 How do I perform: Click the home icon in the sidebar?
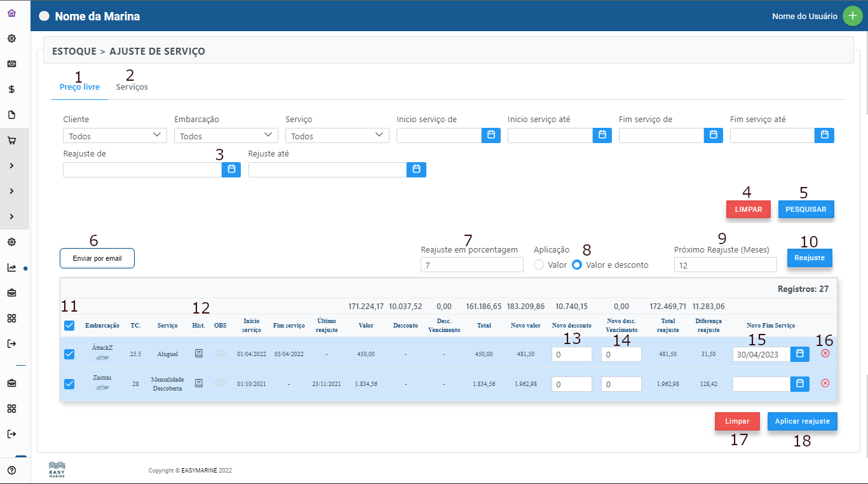click(x=11, y=13)
